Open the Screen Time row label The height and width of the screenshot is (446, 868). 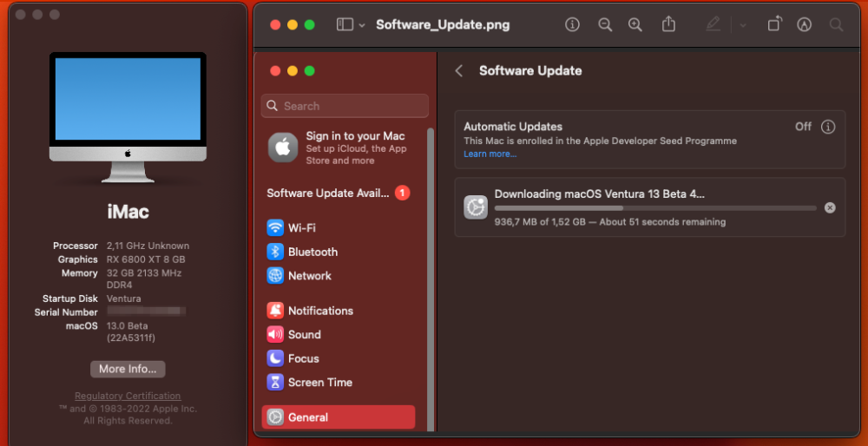pos(320,383)
